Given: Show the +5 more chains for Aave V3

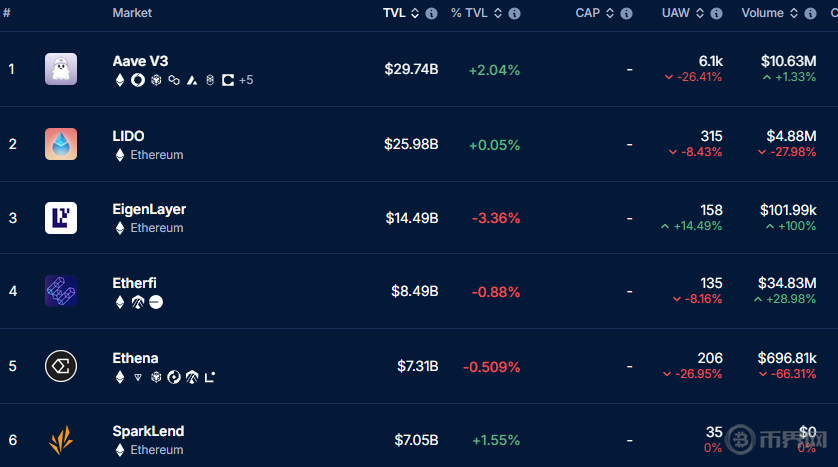Looking at the screenshot, I should 246,80.
